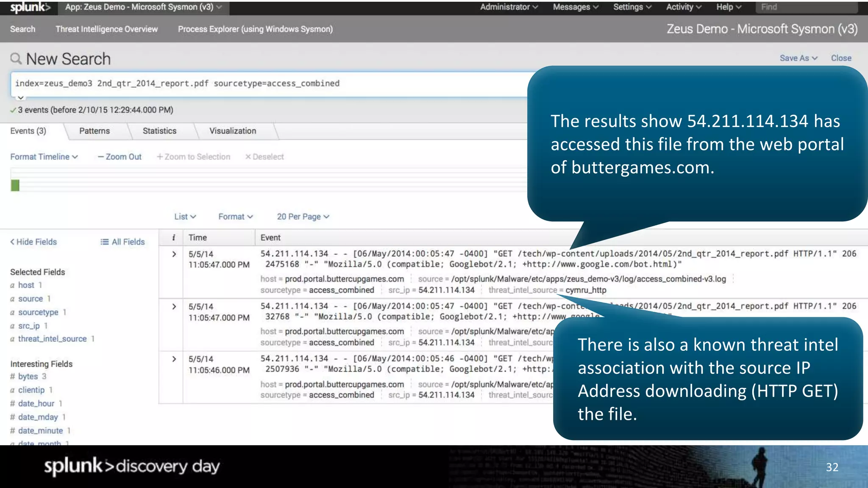Select the bytes interesting field
Viewport: 868px width, 488px height.
pos(28,376)
